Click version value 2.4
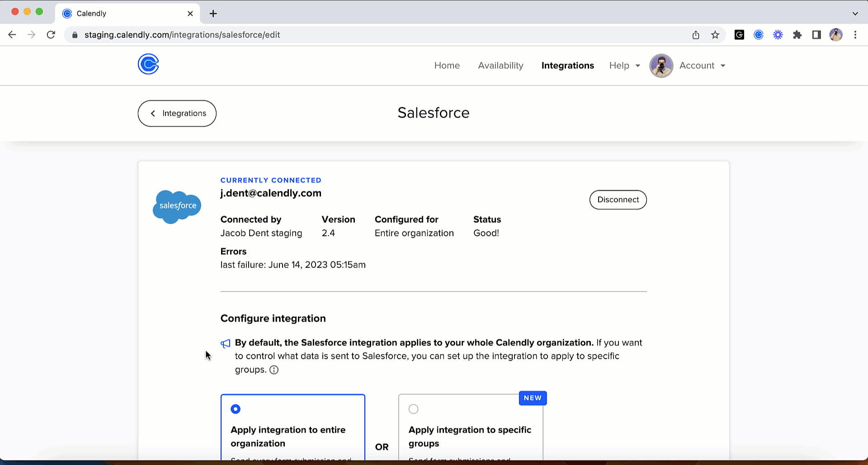This screenshot has height=465, width=868. click(328, 233)
